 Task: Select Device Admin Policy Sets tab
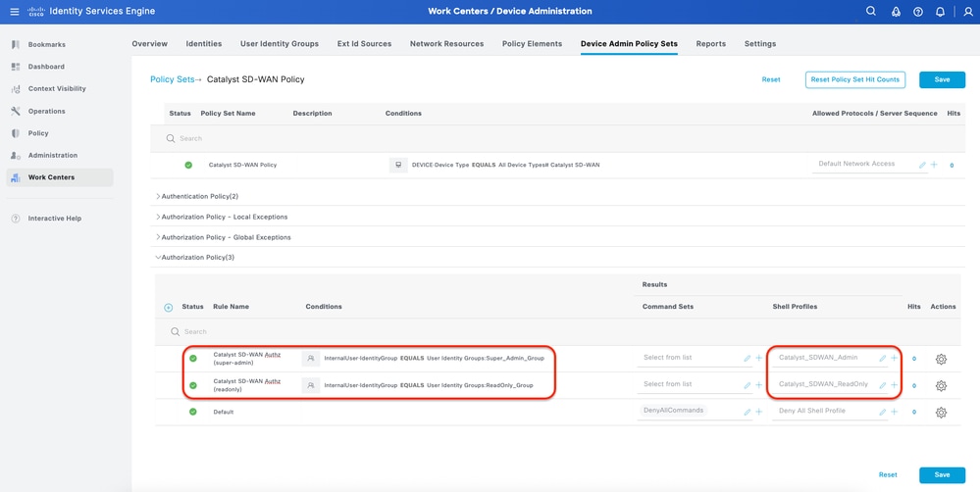tap(629, 44)
